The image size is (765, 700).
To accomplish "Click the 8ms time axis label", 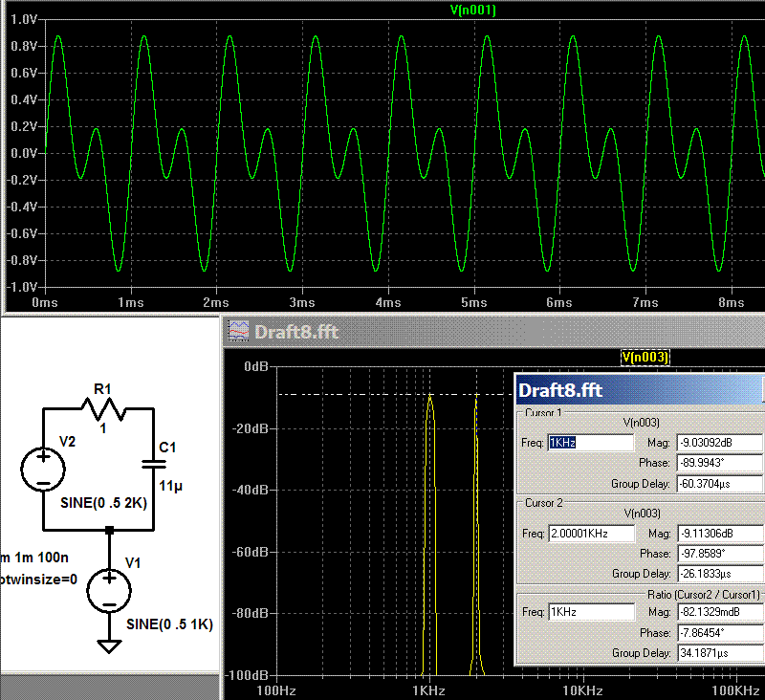I will tap(731, 302).
